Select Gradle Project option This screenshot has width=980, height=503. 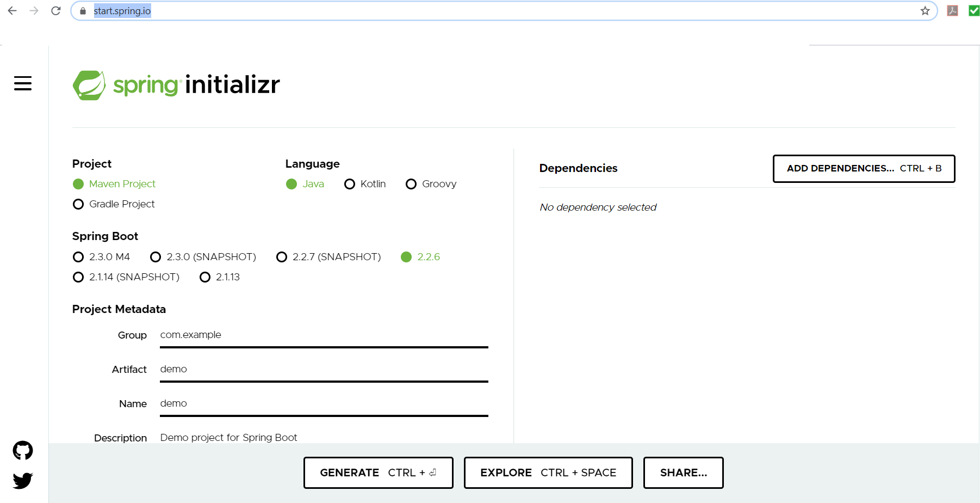pos(78,204)
